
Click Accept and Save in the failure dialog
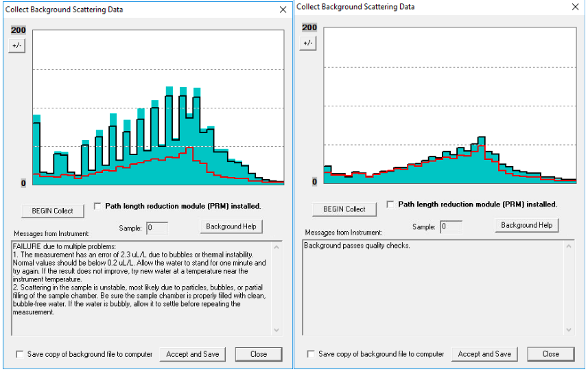193,354
